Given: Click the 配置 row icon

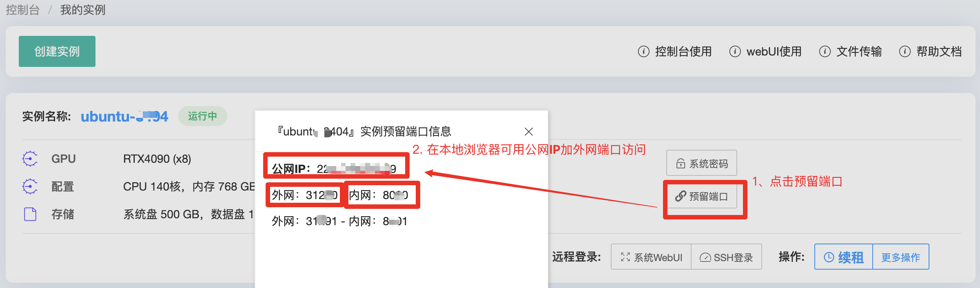Looking at the screenshot, I should pyautogui.click(x=30, y=186).
